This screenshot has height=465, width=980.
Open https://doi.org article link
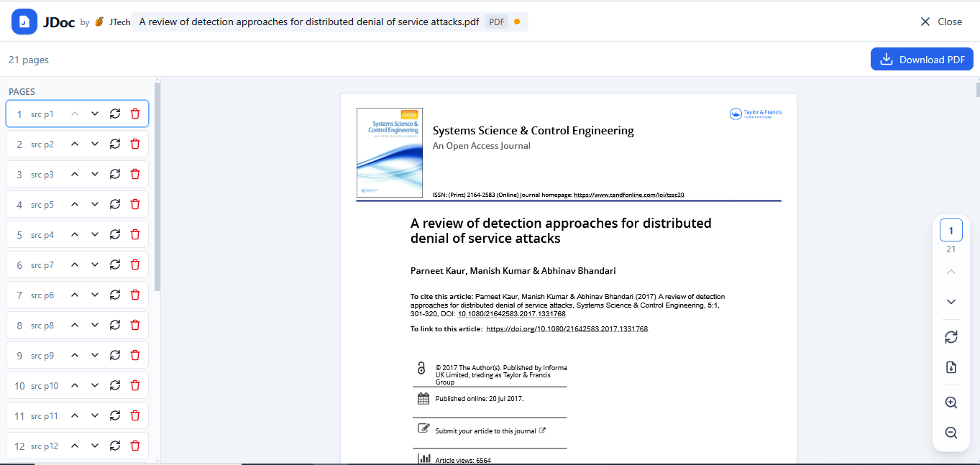pyautogui.click(x=567, y=328)
